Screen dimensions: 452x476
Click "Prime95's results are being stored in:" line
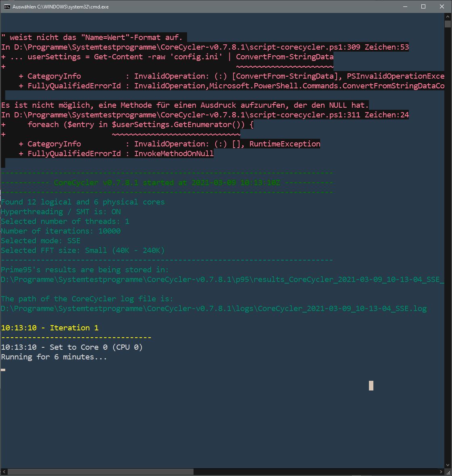[85, 270]
